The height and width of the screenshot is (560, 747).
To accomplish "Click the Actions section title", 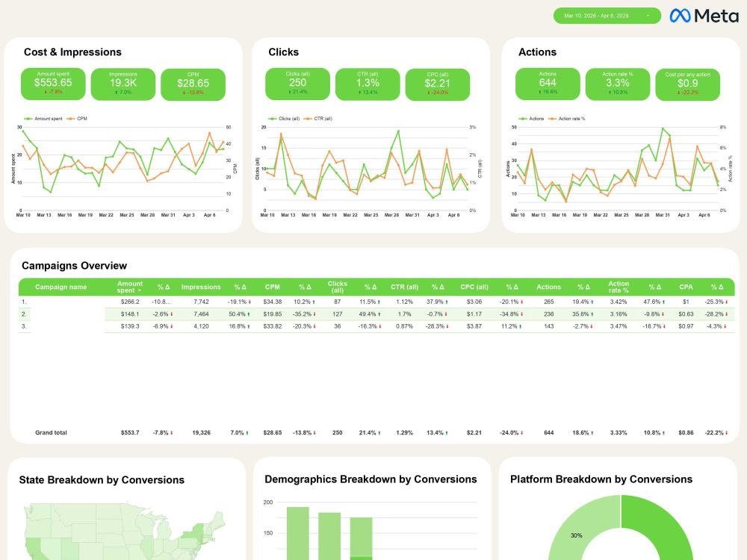I will [537, 52].
